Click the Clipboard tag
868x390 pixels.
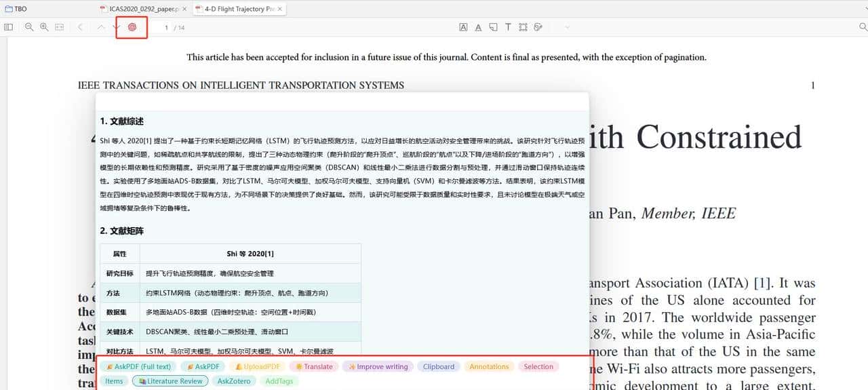[439, 366]
